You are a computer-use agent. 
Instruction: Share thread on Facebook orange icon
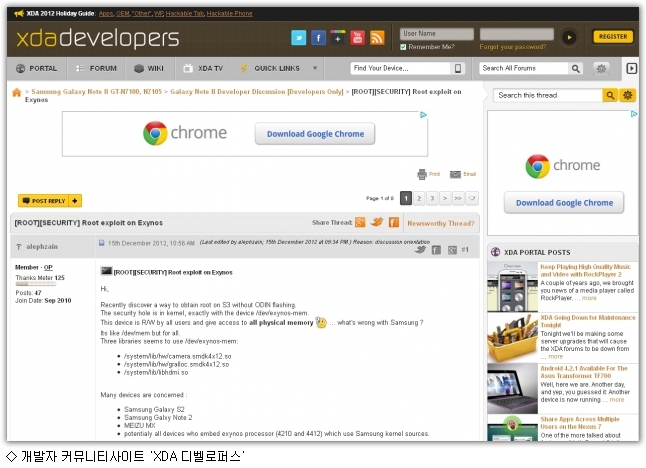click(394, 222)
